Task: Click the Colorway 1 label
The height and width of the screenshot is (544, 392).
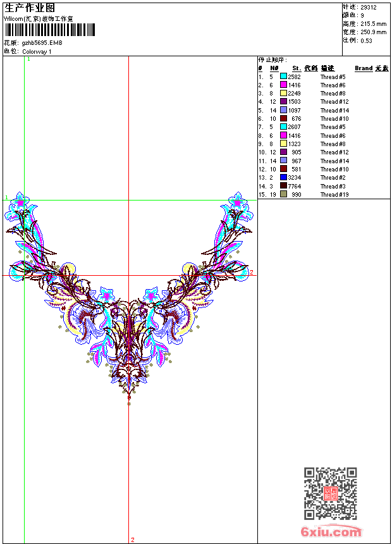Action: pos(37,52)
